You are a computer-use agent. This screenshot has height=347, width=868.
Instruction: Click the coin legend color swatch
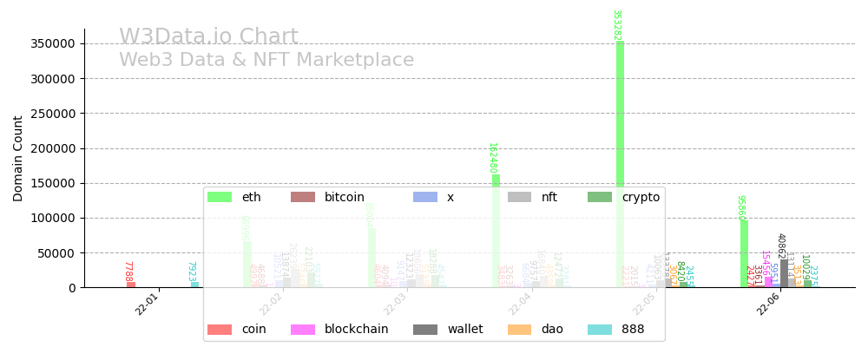(x=220, y=330)
